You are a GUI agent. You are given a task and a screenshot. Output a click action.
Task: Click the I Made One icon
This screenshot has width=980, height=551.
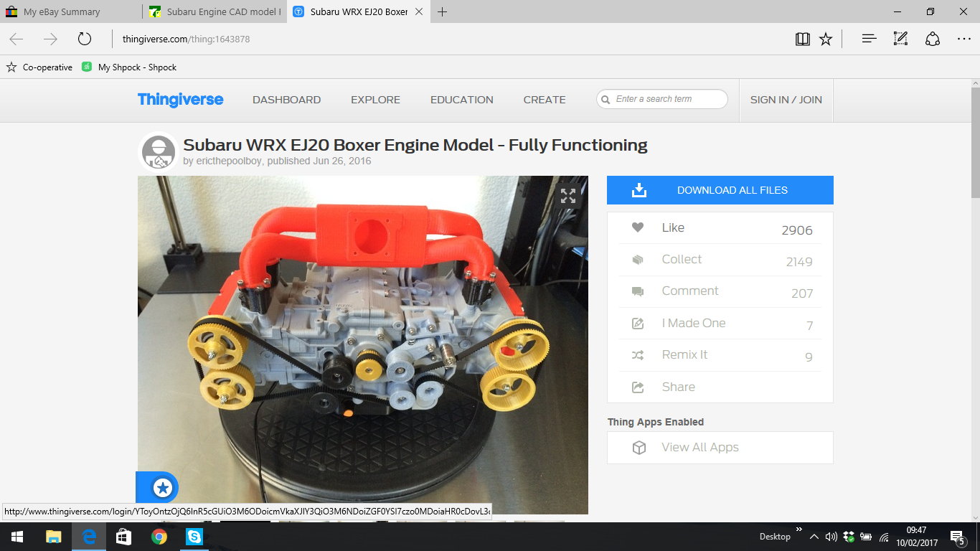pyautogui.click(x=637, y=324)
